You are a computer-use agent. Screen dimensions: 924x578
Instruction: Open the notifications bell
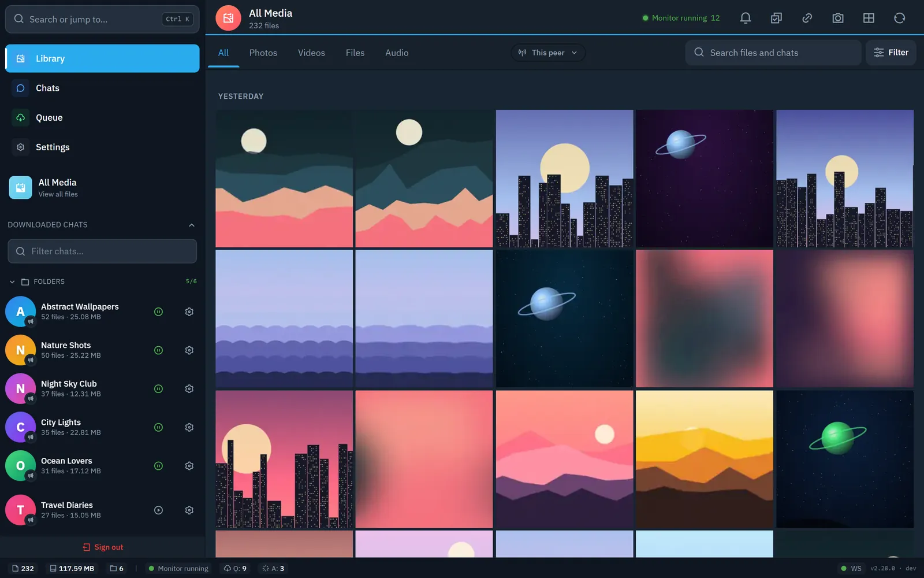[x=746, y=18]
